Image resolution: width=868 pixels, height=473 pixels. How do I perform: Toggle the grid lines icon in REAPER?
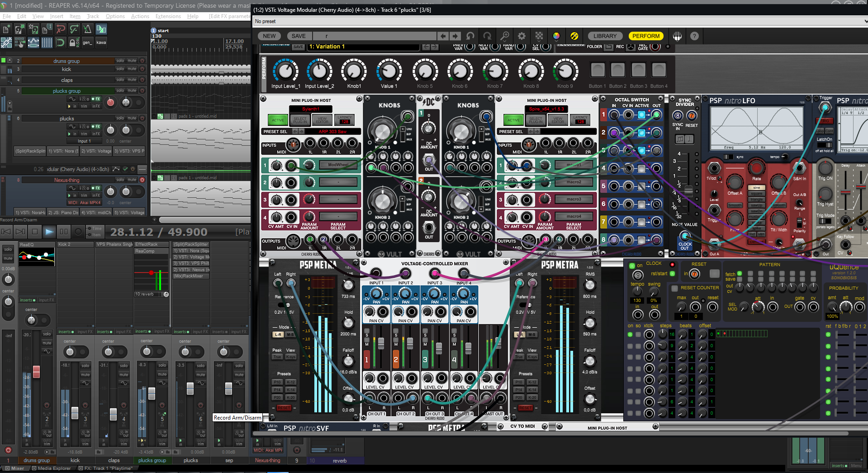pos(47,43)
